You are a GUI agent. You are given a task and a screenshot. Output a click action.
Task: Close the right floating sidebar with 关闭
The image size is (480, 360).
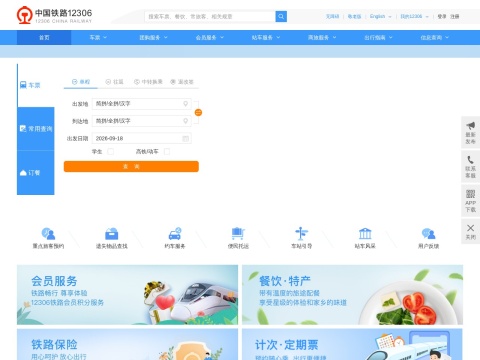point(470,232)
